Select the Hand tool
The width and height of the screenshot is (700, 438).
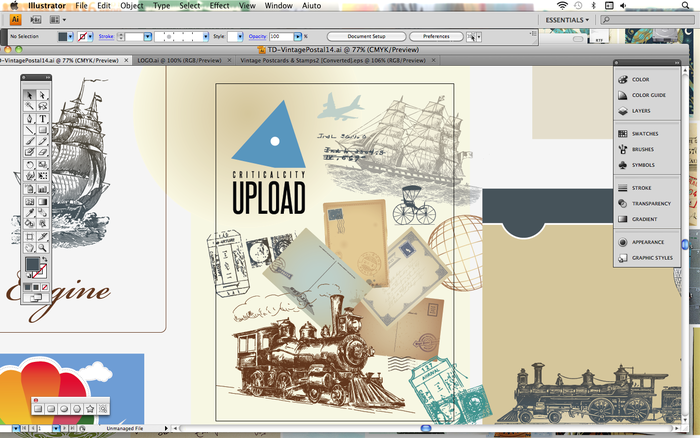[29, 248]
